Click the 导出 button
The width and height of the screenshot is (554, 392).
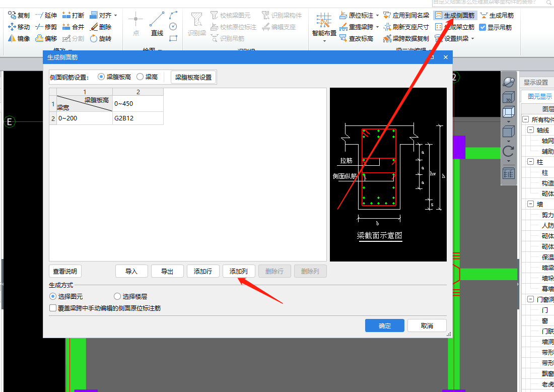[x=167, y=272]
